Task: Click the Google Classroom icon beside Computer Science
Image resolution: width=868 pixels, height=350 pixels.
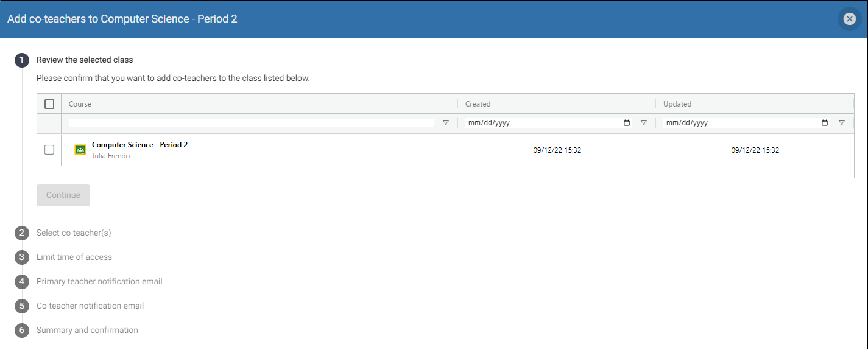Action: pos(80,150)
